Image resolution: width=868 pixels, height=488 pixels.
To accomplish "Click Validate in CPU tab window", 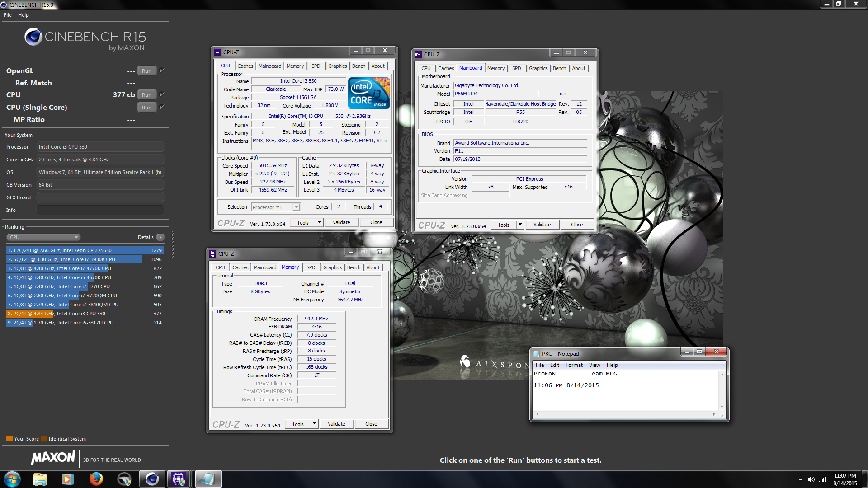I will (x=341, y=222).
